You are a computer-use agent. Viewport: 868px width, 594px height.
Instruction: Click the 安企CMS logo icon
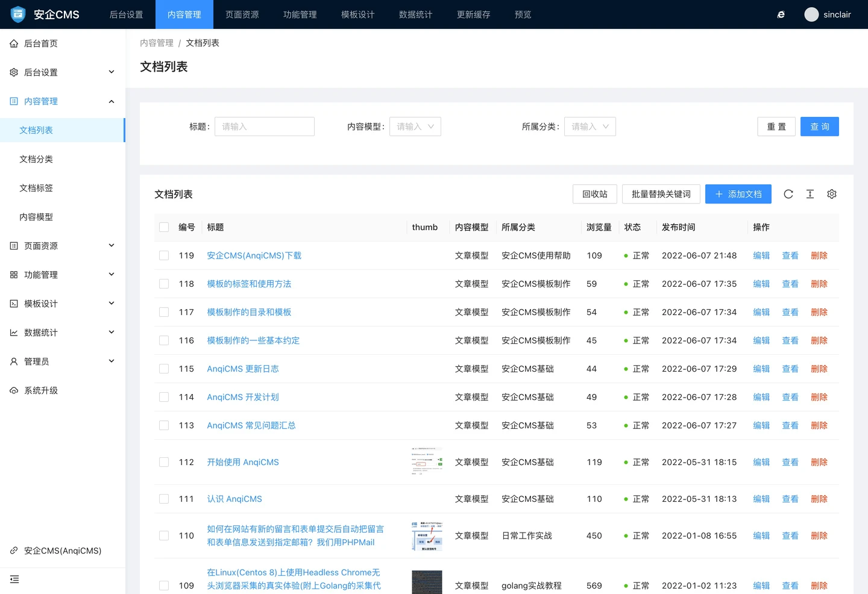pos(18,14)
